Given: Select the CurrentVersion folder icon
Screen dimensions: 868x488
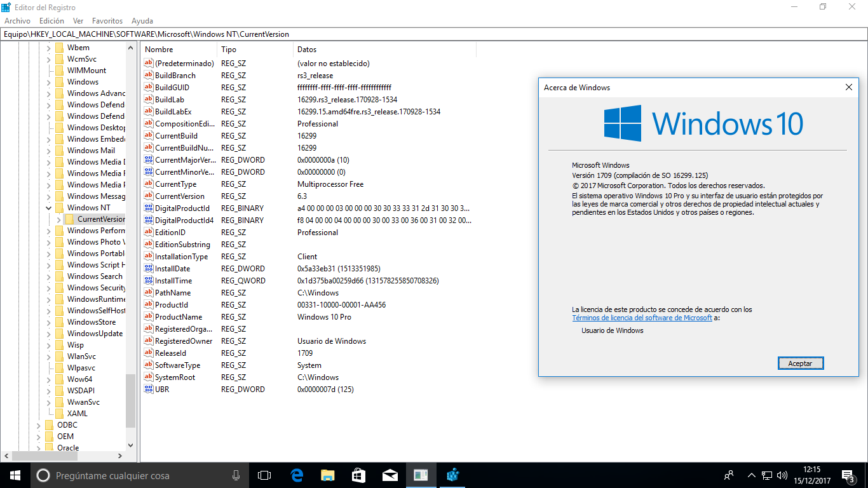Looking at the screenshot, I should pos(70,219).
